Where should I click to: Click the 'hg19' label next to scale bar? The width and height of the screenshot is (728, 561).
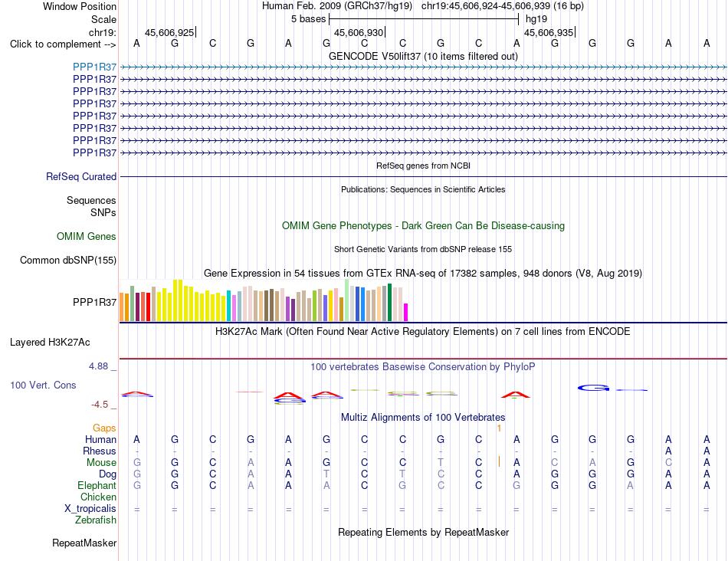pos(536,19)
